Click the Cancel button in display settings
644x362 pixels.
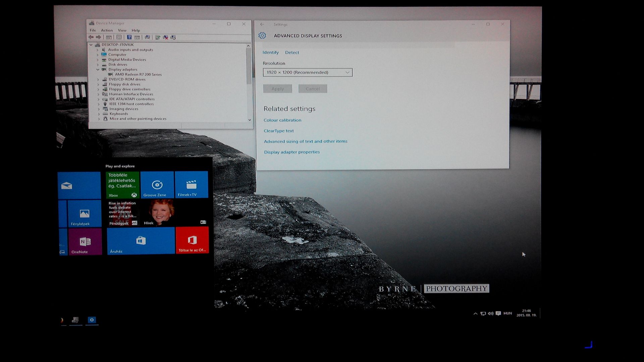click(x=313, y=89)
